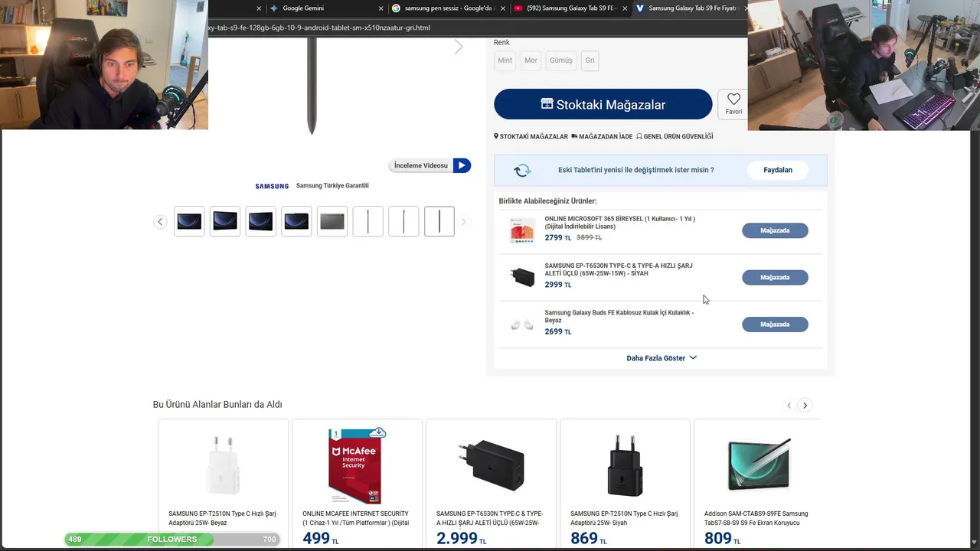Click the Samsung logo under product image
This screenshot has height=551, width=980.
pyautogui.click(x=272, y=186)
